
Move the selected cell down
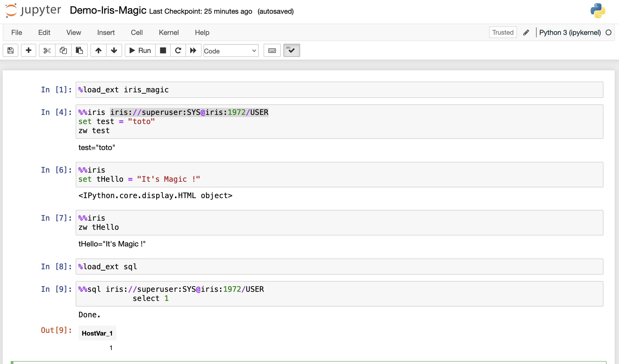[x=114, y=50]
